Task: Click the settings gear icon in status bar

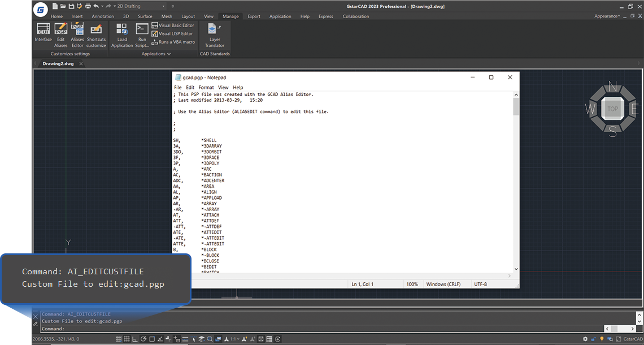Action: click(x=585, y=339)
